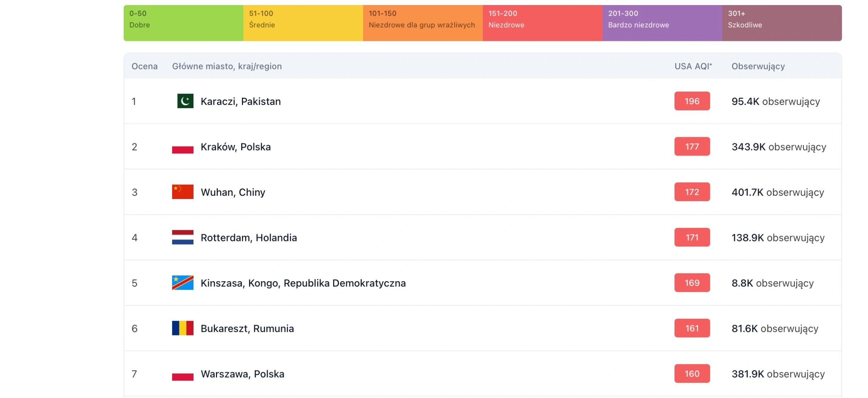Click the China flag icon beside Wuhan
This screenshot has height=398, width=868.
click(x=183, y=192)
